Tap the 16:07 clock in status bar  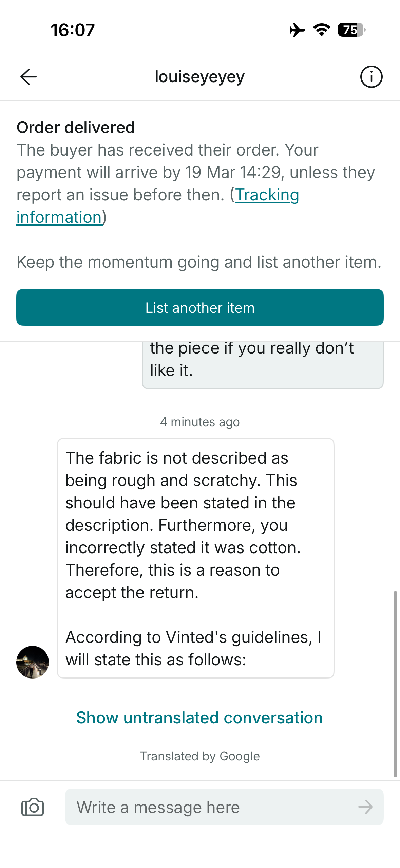(73, 30)
